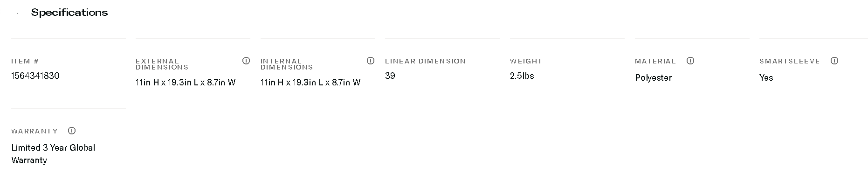Image resolution: width=868 pixels, height=188 pixels.
Task: Click the EXTERNAL DIMENSIONS label
Action: 162,64
